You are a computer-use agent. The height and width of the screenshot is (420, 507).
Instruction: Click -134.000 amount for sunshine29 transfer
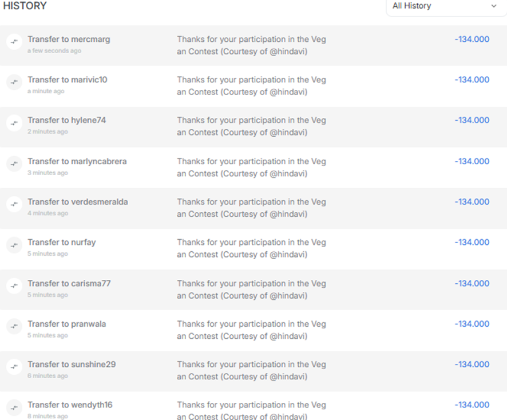point(472,364)
